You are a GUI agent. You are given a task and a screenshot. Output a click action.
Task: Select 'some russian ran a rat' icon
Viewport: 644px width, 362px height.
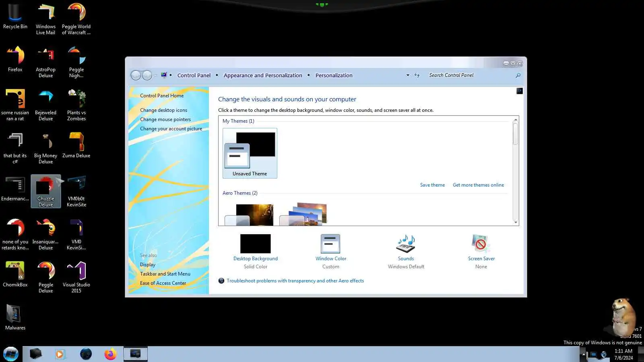tap(15, 105)
